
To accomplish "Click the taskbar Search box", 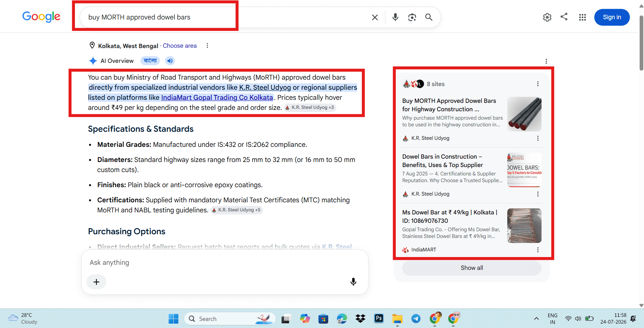I will tap(230, 319).
